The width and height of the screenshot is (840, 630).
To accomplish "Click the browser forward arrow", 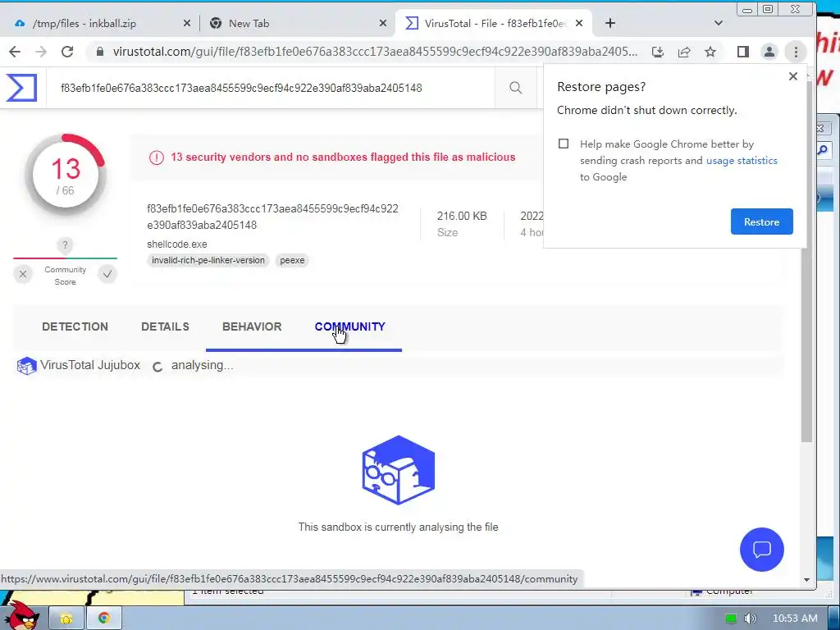I will pos(41,52).
